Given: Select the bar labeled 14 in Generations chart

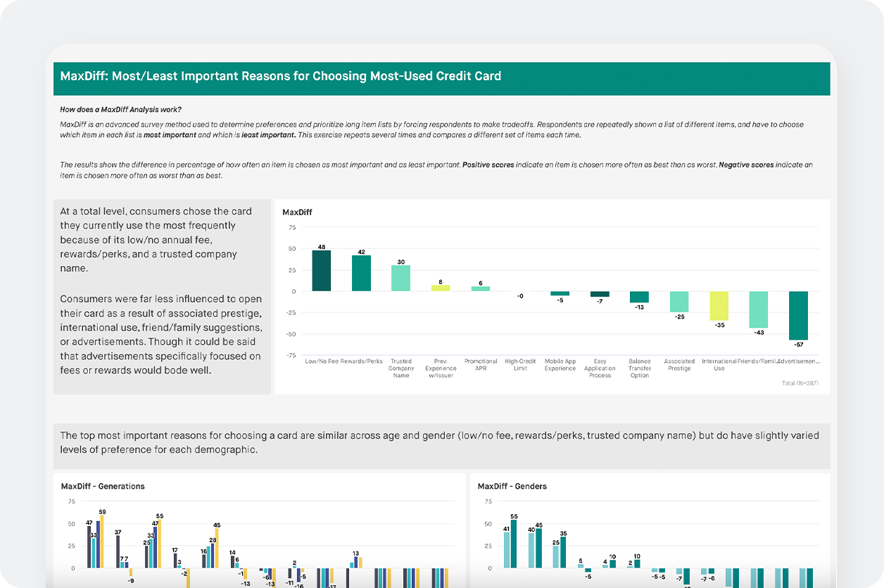Looking at the screenshot, I should click(233, 562).
